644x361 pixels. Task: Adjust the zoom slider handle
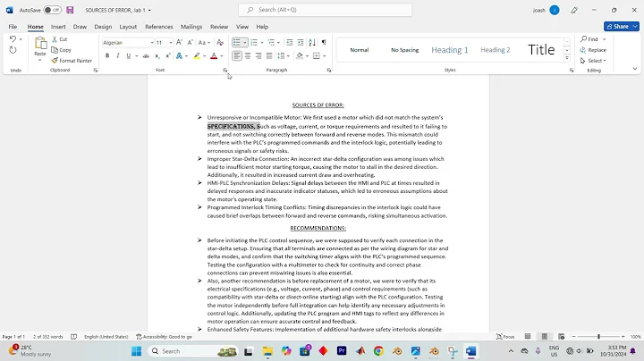tap(598, 337)
